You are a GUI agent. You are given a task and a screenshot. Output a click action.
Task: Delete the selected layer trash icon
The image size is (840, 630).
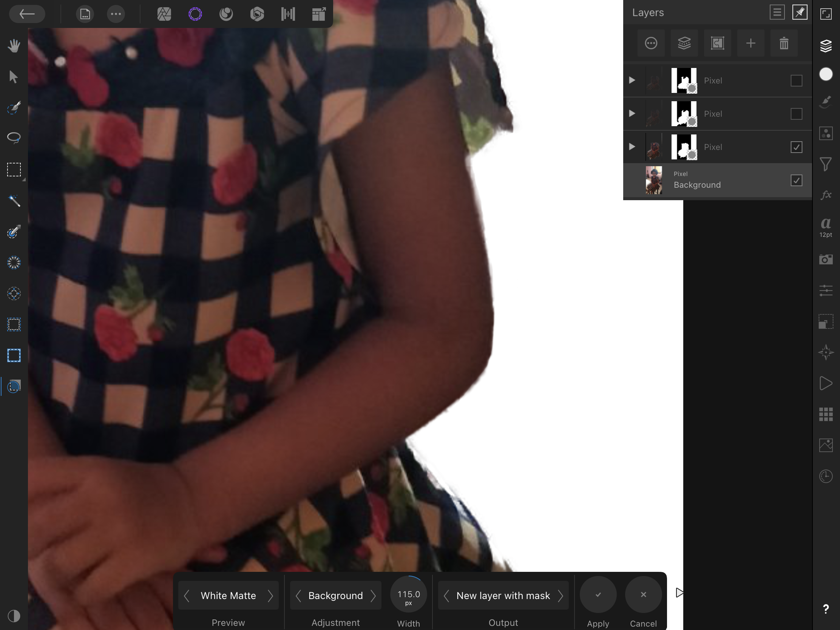pyautogui.click(x=784, y=43)
